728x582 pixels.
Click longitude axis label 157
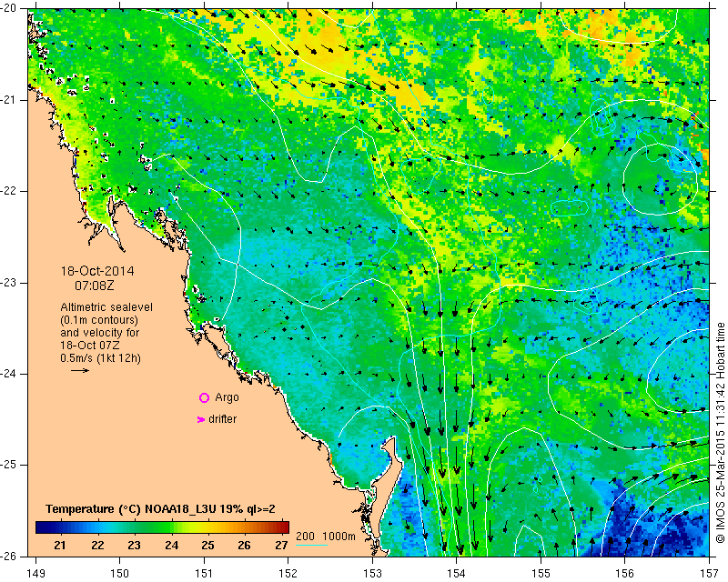[710, 574]
